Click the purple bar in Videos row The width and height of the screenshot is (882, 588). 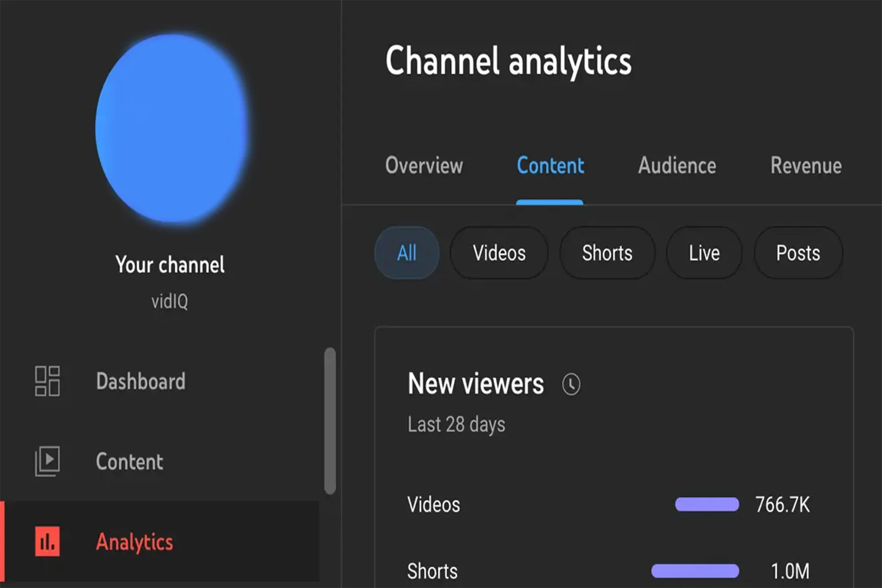(707, 504)
